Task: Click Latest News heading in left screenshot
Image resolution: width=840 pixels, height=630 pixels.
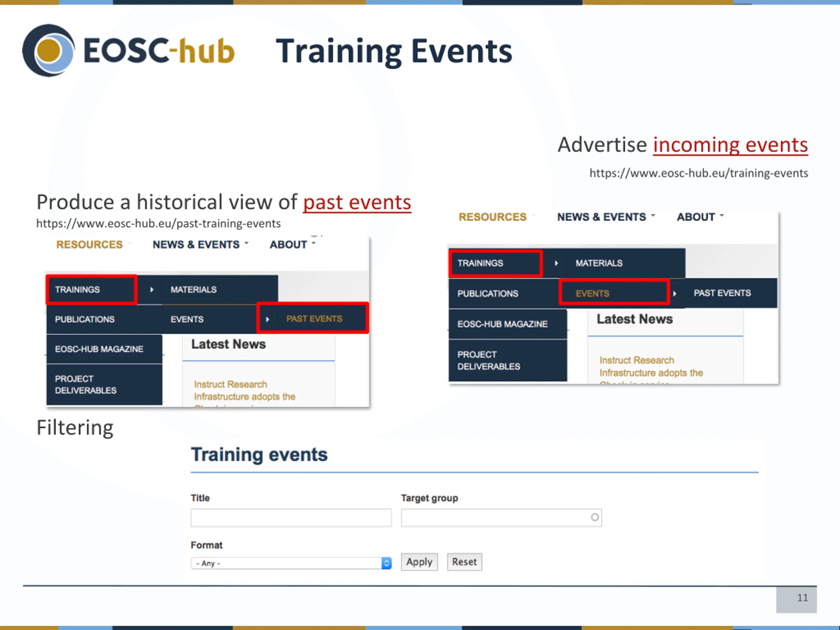Action: coord(229,344)
